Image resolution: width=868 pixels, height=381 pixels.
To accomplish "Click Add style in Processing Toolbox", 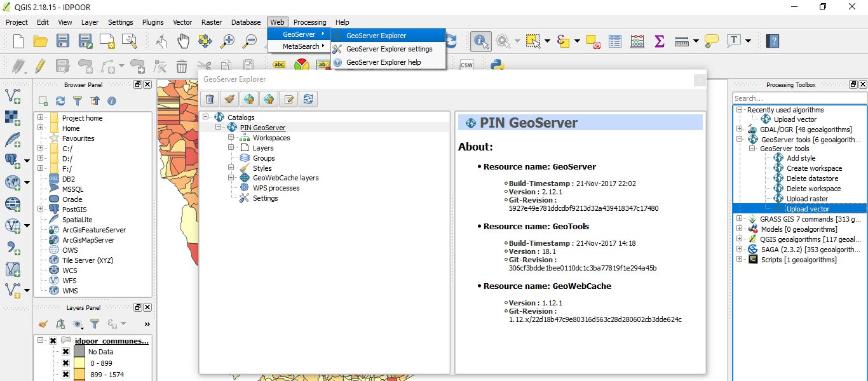I will click(x=801, y=158).
